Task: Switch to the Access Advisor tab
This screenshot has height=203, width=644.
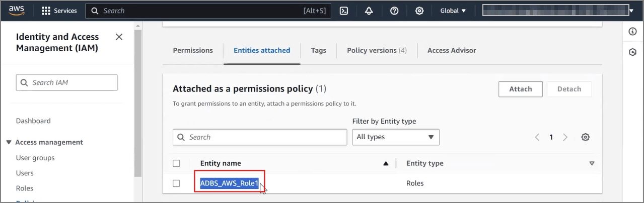Action: 451,50
